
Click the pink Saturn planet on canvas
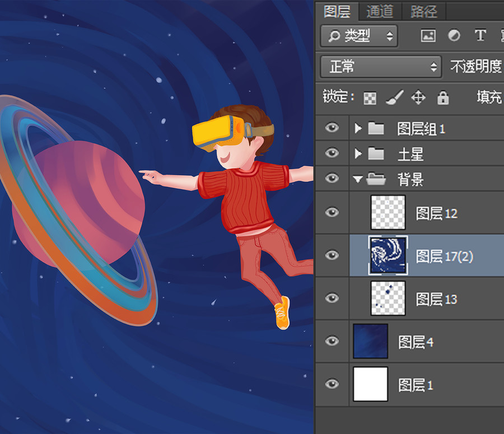point(79,204)
